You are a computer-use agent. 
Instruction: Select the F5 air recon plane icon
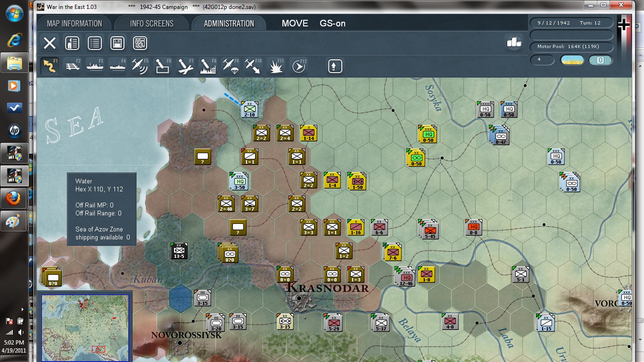pyautogui.click(x=140, y=66)
